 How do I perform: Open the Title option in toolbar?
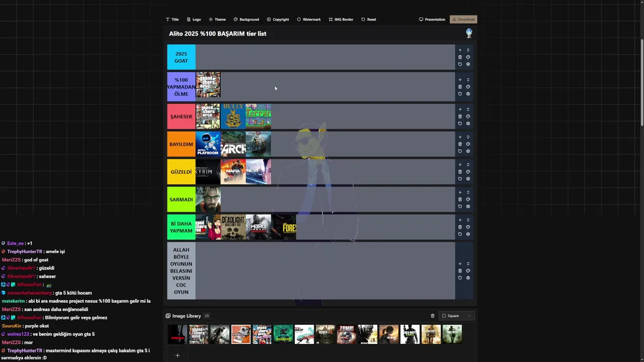(172, 20)
